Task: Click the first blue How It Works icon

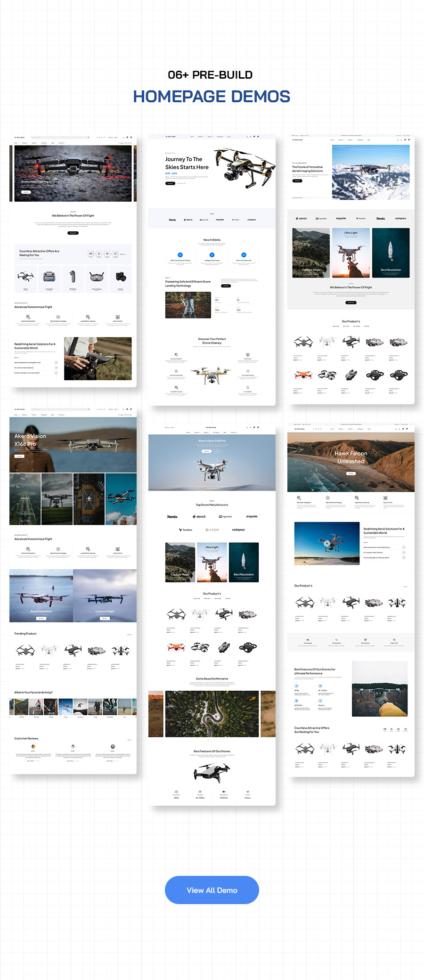Action: pyautogui.click(x=180, y=255)
